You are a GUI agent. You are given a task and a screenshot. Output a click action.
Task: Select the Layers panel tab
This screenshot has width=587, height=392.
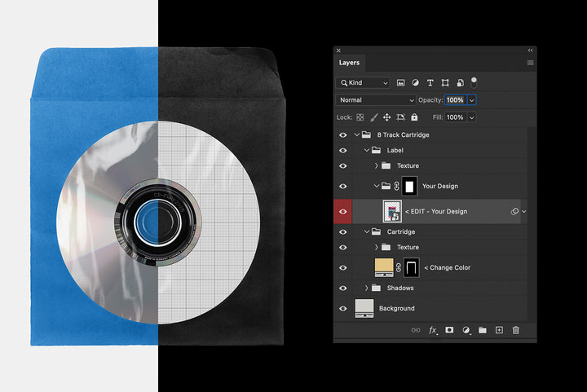point(350,63)
